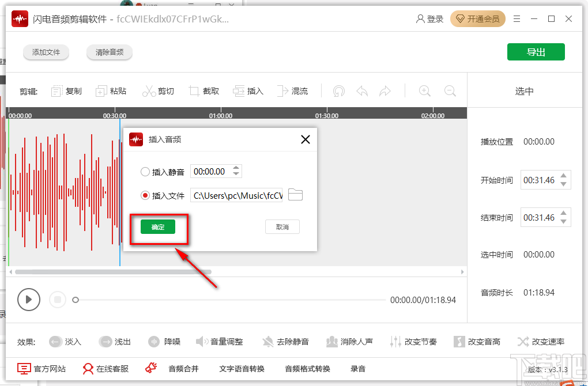Screen dimensions: 588x386
Task: Open the folder browser in the insert dialog
Action: pos(295,195)
